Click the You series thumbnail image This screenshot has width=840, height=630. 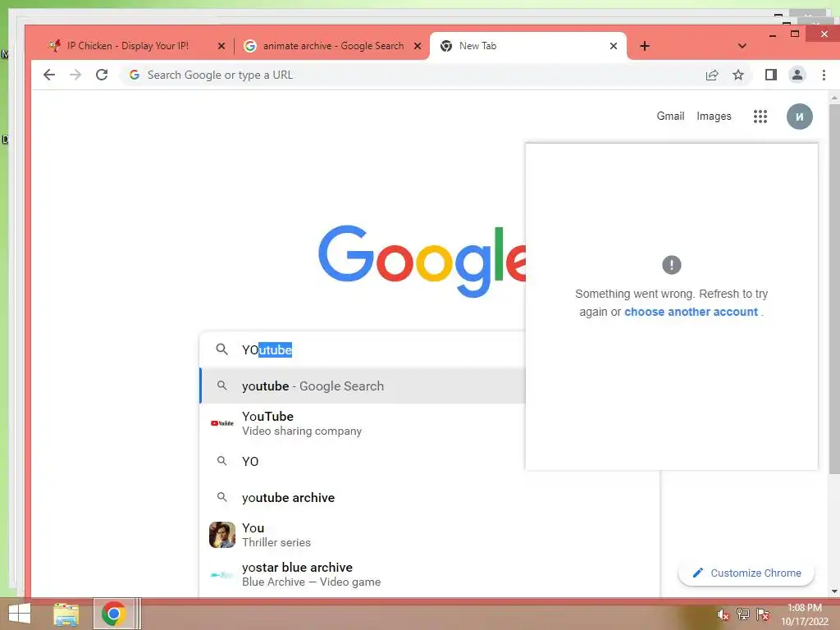221,535
